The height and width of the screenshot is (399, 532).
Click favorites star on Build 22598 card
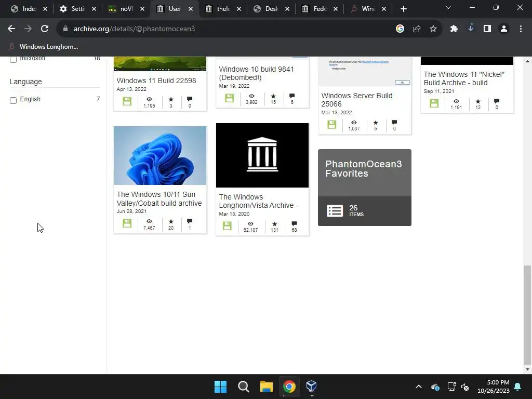pos(171,99)
